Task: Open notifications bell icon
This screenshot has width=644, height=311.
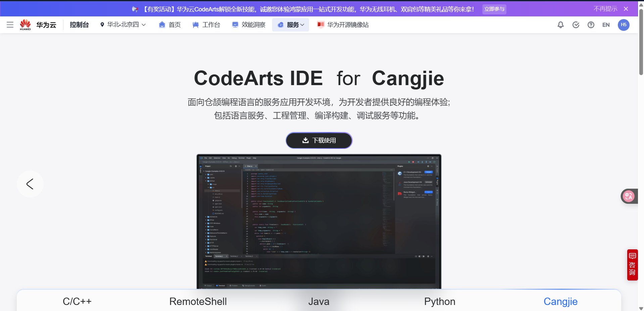Action: (560, 25)
